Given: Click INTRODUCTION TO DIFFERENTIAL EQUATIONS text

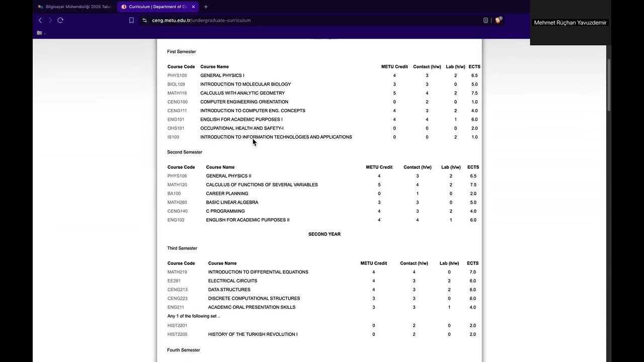Looking at the screenshot, I should coord(258,272).
